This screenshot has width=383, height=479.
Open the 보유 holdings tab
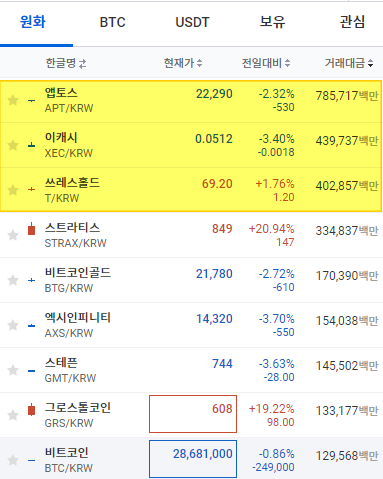click(x=272, y=22)
